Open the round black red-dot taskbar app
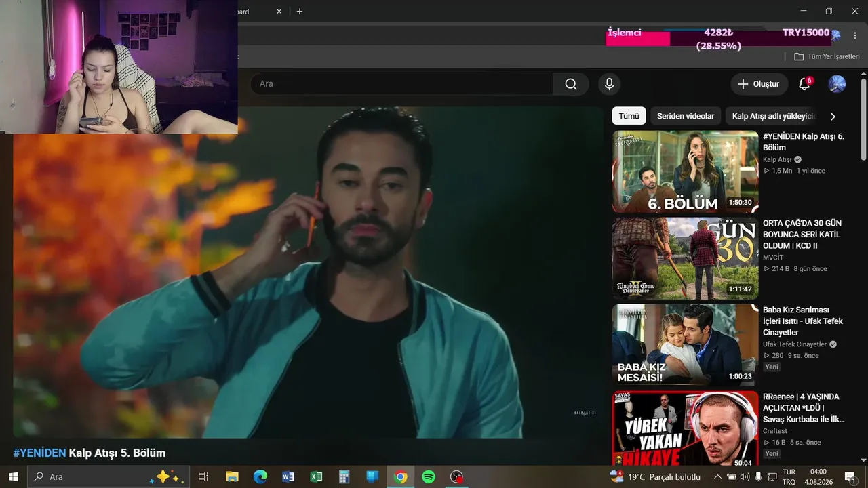This screenshot has height=488, width=868. point(457,476)
